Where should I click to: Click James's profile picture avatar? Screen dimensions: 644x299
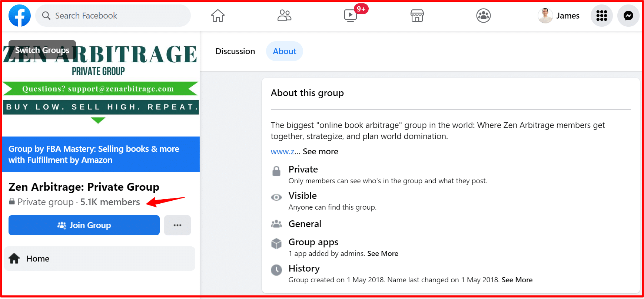point(545,16)
